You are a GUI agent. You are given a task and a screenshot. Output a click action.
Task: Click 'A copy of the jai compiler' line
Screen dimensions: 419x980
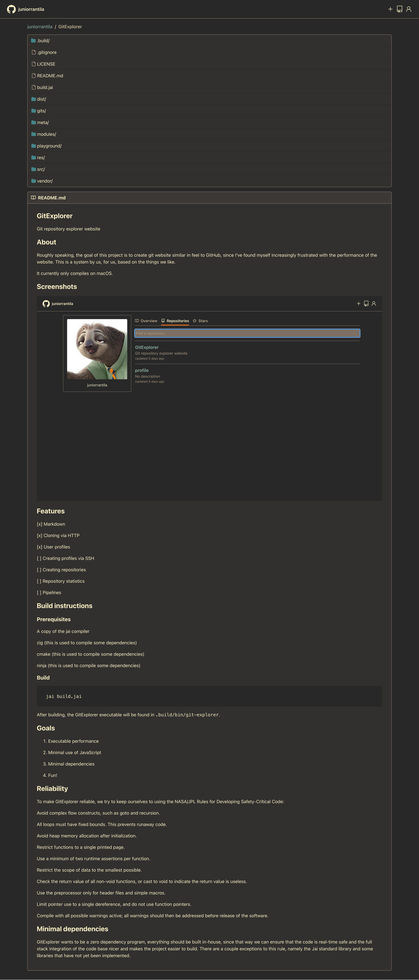point(63,631)
